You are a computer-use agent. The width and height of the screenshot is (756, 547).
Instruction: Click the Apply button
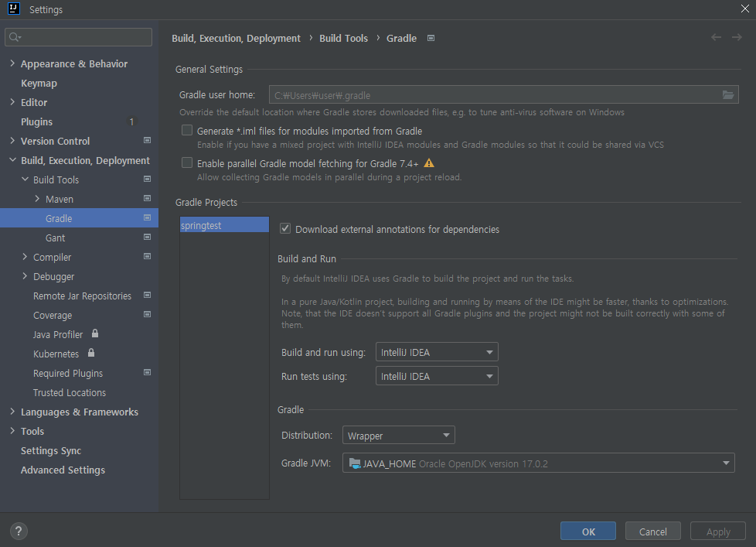tap(718, 531)
